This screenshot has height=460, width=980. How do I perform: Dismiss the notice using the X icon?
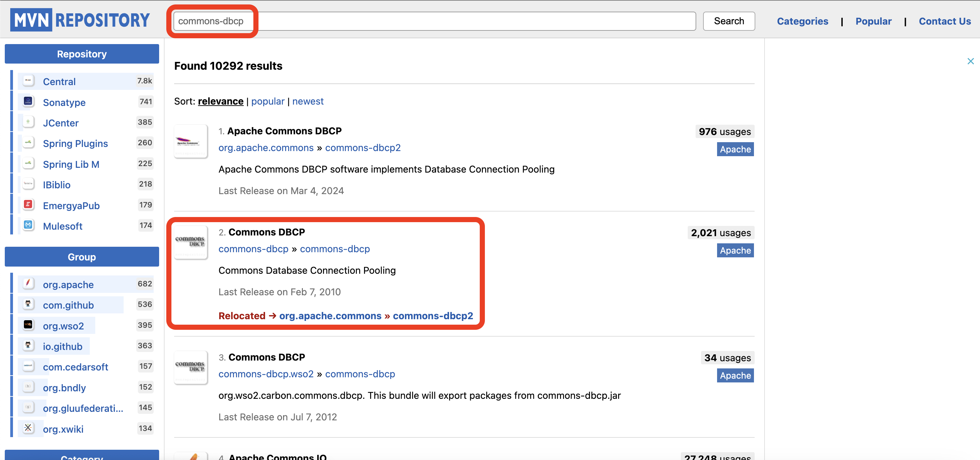(971, 61)
